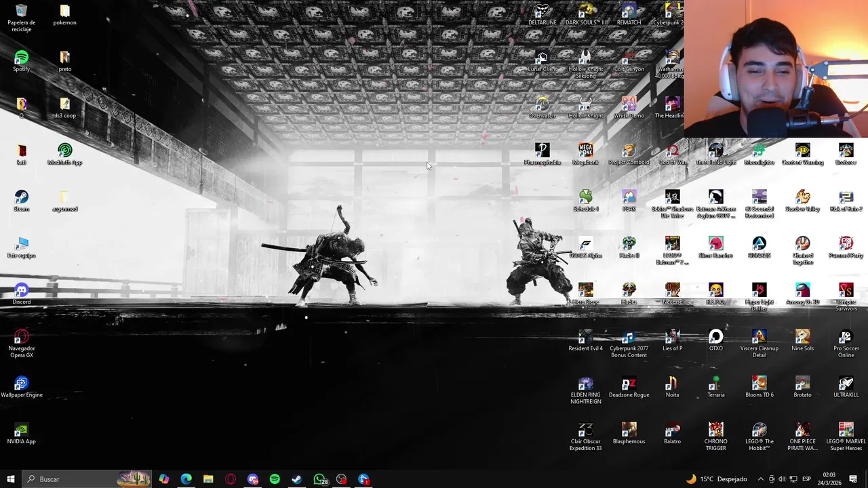Select the ELDEN RING NIGHTREIGN shortcut
The height and width of the screenshot is (488, 868).
585,390
